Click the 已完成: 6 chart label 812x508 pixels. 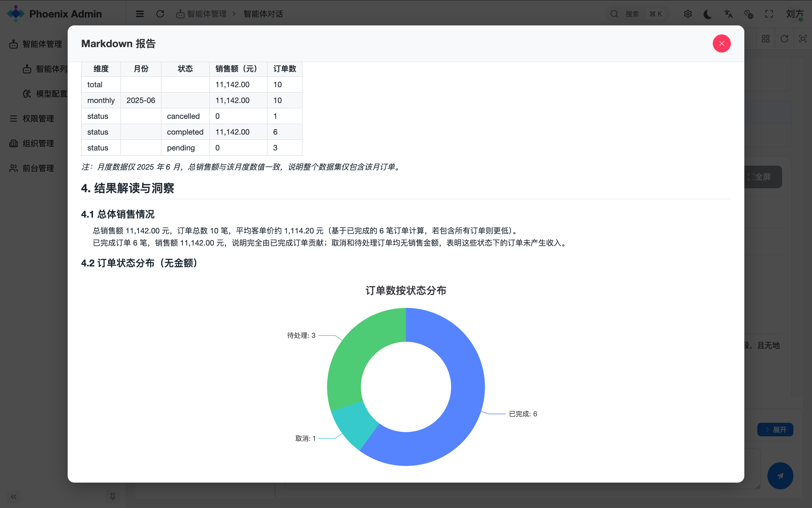click(523, 414)
